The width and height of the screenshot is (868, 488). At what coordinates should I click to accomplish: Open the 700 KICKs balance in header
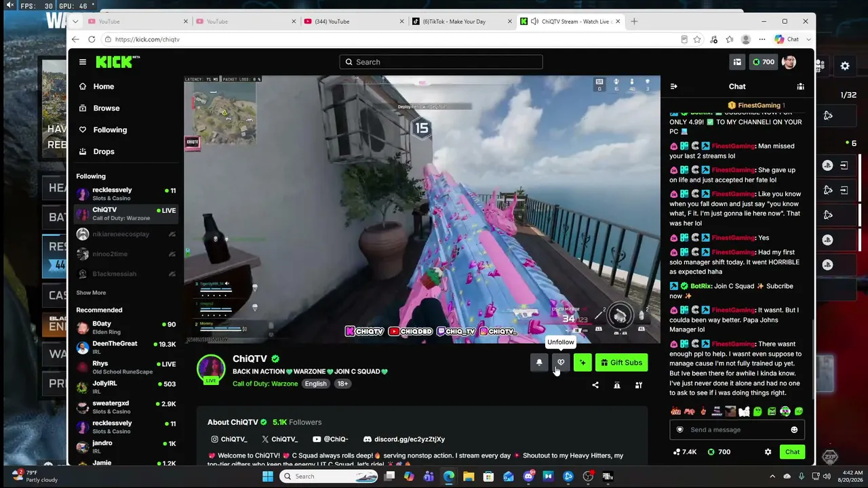(763, 62)
